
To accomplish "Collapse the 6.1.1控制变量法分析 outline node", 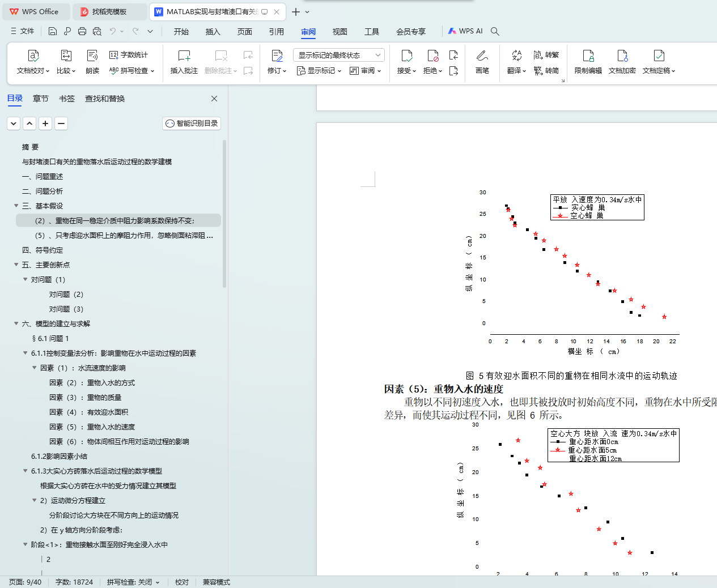I will (x=25, y=353).
